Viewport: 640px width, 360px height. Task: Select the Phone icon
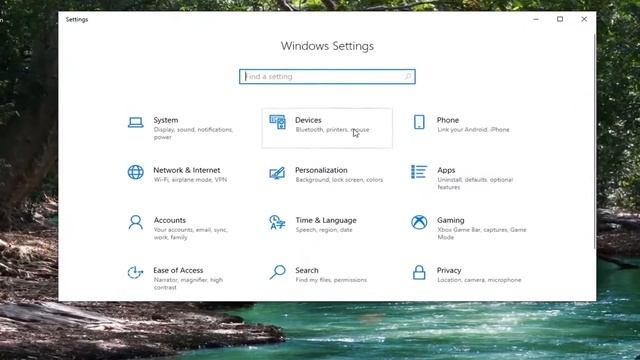click(419, 122)
